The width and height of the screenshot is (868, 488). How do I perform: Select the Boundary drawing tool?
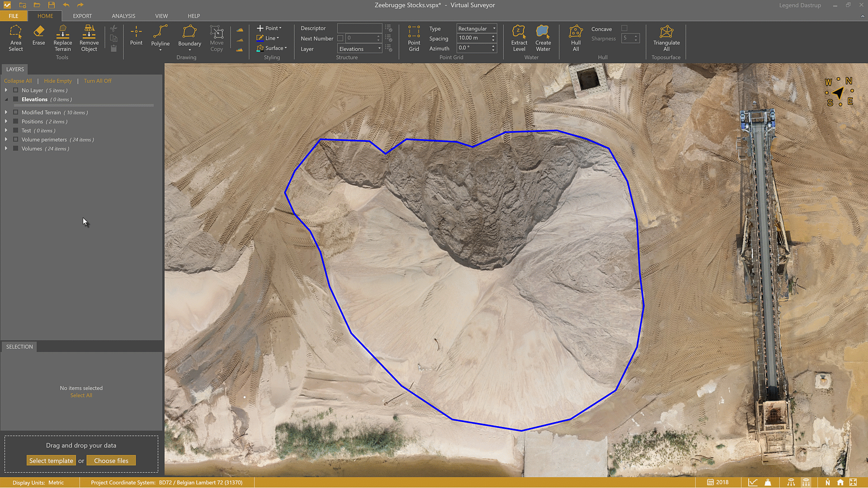point(189,36)
